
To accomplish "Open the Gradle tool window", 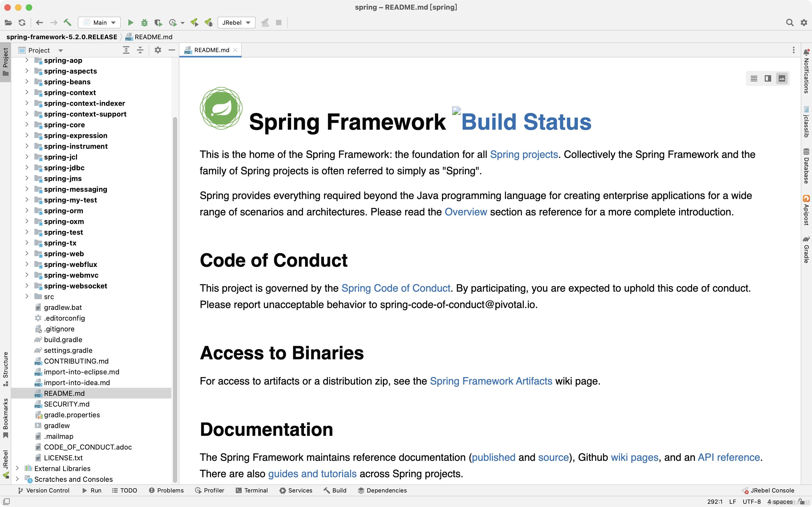I will (806, 249).
